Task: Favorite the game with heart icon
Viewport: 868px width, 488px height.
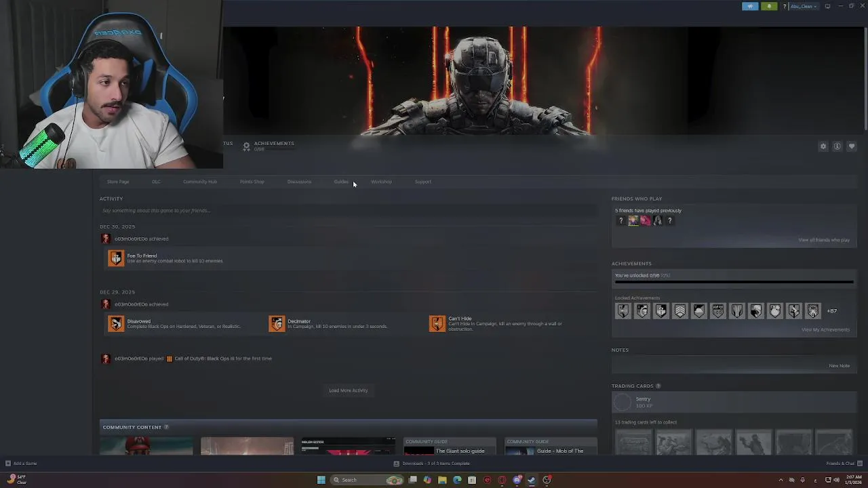Action: 852,146
